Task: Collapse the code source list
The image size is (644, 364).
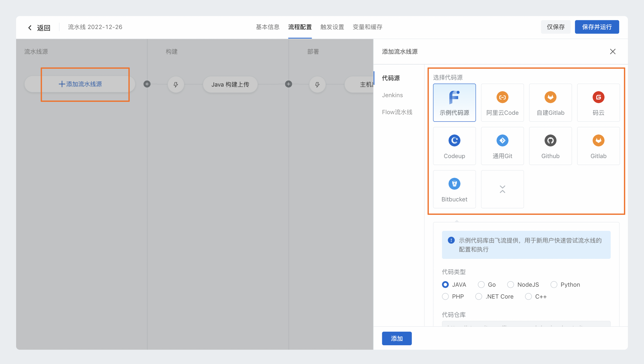Action: click(x=502, y=189)
